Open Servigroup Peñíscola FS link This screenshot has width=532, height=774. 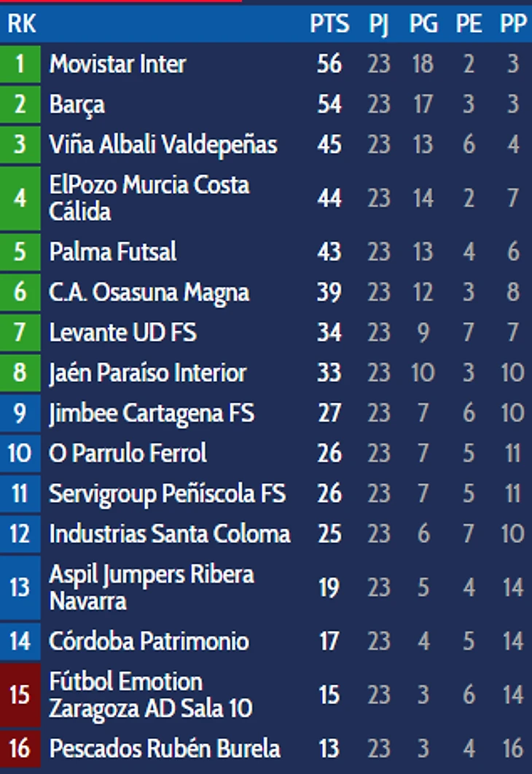click(x=167, y=494)
